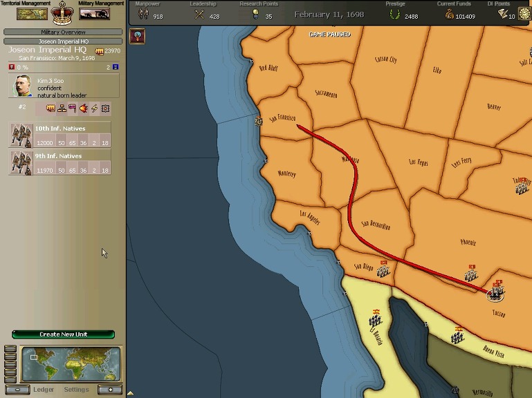Click the royal crown emblem

tap(64, 12)
